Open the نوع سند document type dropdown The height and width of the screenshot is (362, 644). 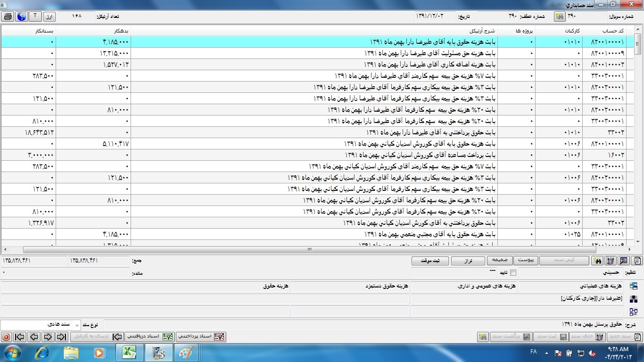click(78, 325)
